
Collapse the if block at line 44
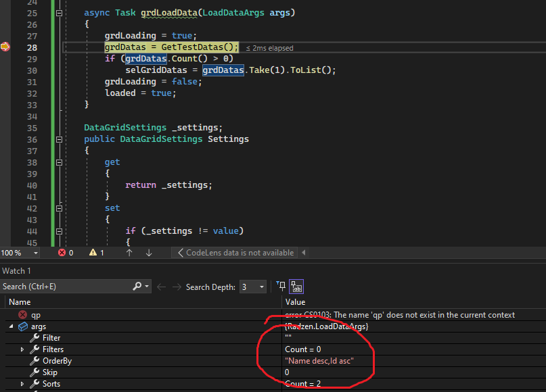point(59,231)
